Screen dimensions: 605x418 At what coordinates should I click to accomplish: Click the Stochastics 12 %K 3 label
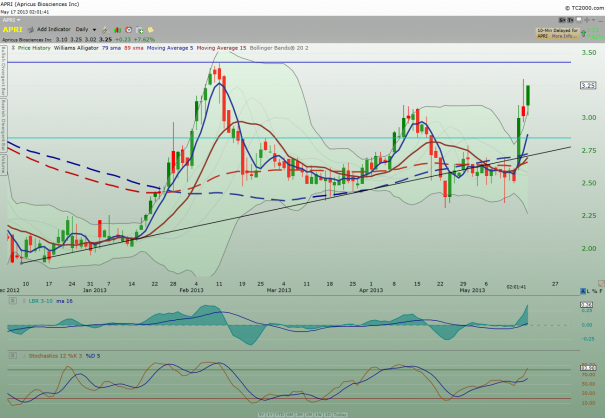pyautogui.click(x=55, y=356)
